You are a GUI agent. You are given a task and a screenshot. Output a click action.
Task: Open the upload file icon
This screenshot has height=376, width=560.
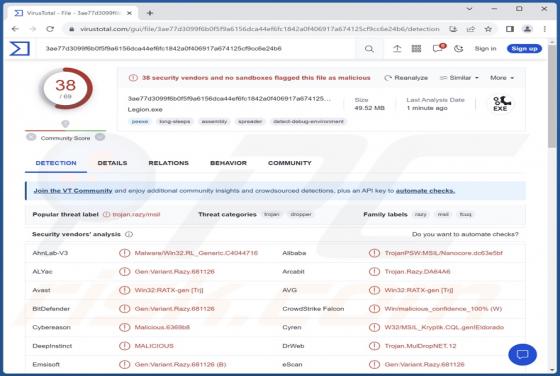point(397,49)
